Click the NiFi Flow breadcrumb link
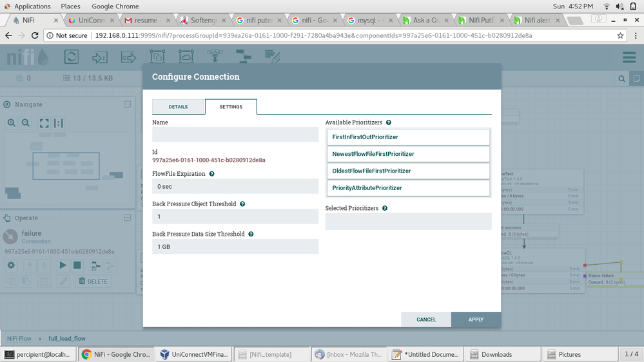The image size is (644, 362). pyautogui.click(x=19, y=339)
